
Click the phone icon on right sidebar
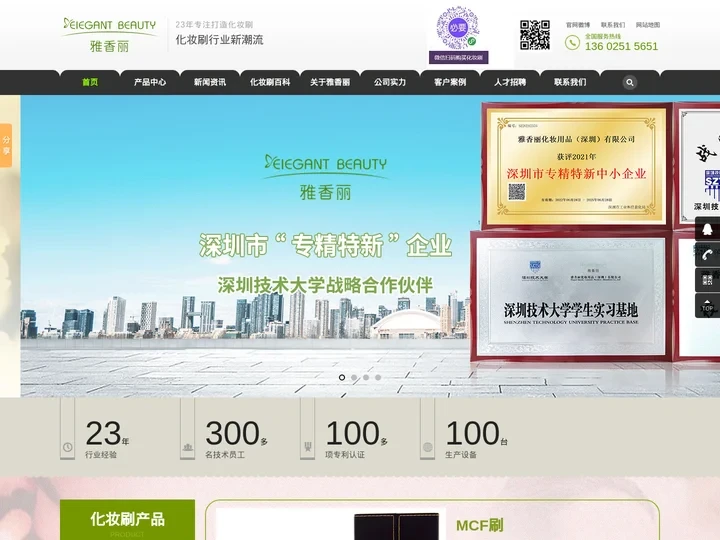pos(707,254)
